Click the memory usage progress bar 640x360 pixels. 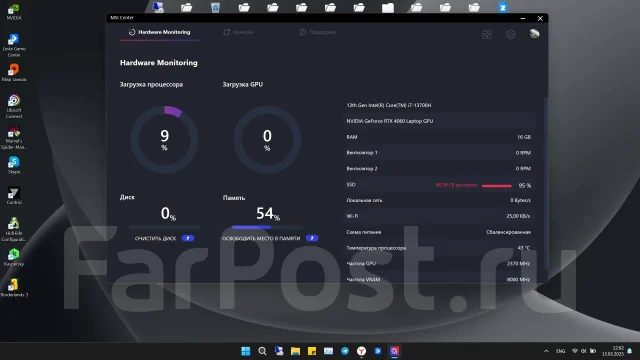point(268,227)
